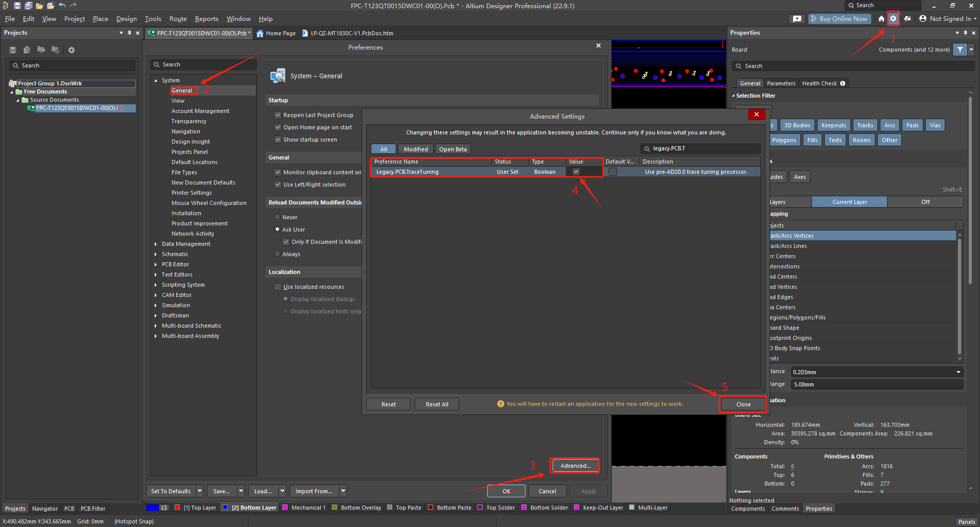Toggle Legacy.PCB.TraceTuning Default Value checkbox
Image resolution: width=980 pixels, height=527 pixels.
click(613, 172)
